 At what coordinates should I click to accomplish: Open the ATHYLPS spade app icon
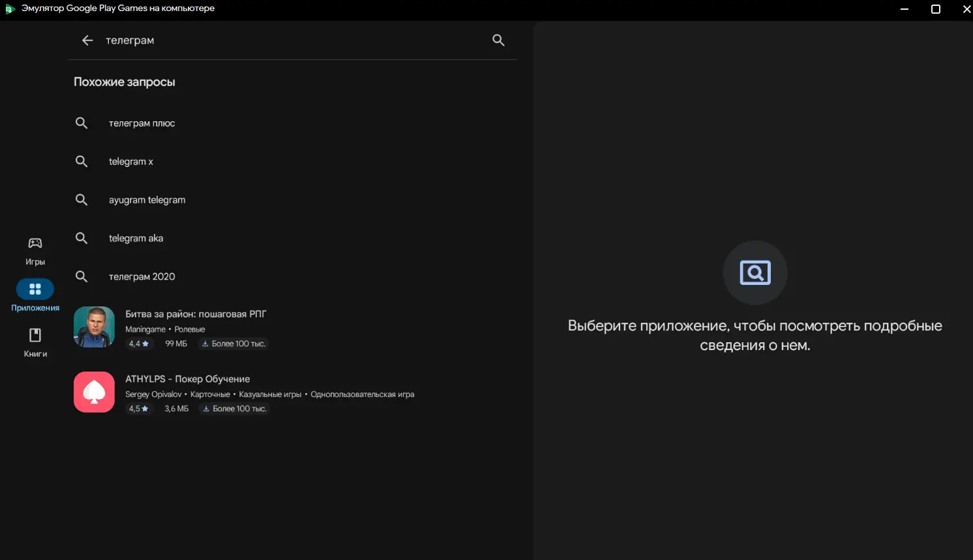[x=94, y=392]
